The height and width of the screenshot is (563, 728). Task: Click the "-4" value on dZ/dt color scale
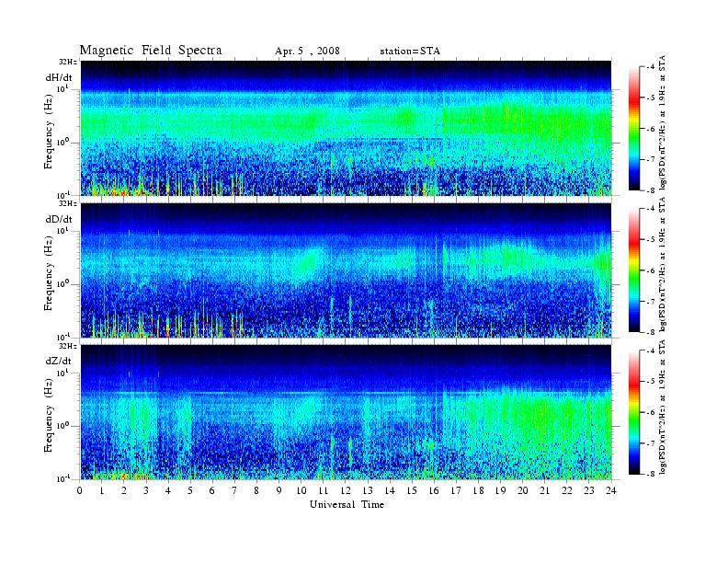(651, 350)
